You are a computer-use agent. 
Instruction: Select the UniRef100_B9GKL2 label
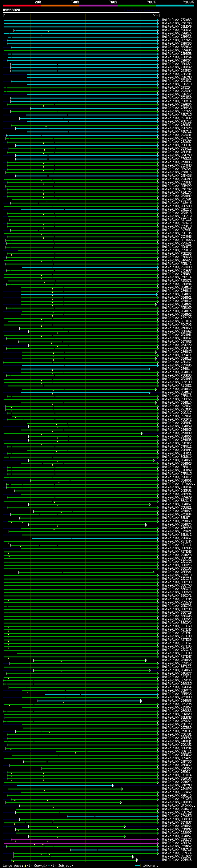point(177,477)
